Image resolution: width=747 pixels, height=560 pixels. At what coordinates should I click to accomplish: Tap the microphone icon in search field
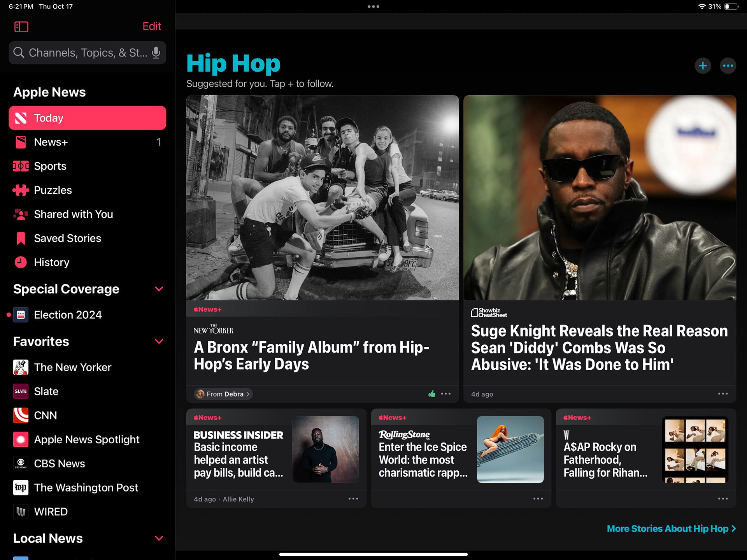tap(156, 53)
